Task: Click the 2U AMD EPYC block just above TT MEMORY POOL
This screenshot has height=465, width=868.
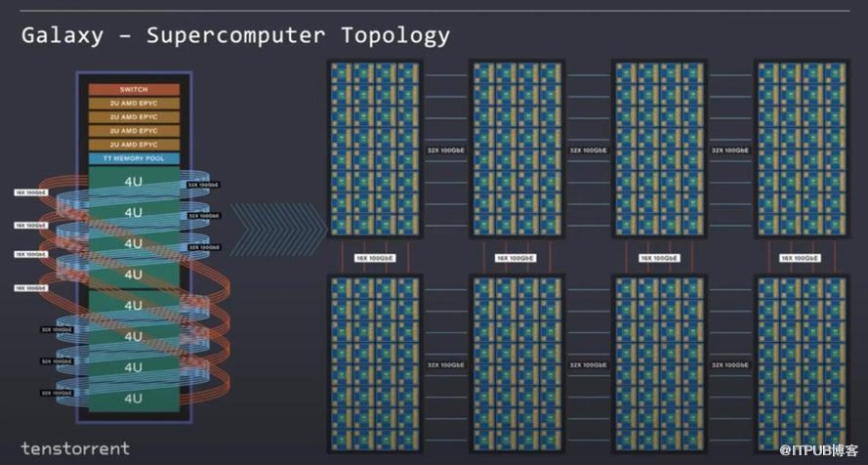Action: [134, 145]
